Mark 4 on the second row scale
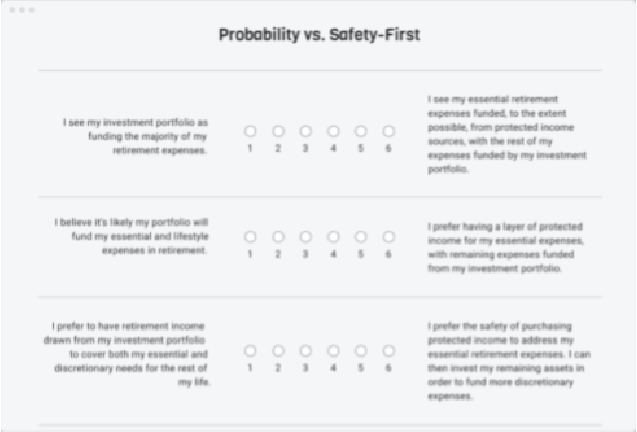 coord(334,237)
